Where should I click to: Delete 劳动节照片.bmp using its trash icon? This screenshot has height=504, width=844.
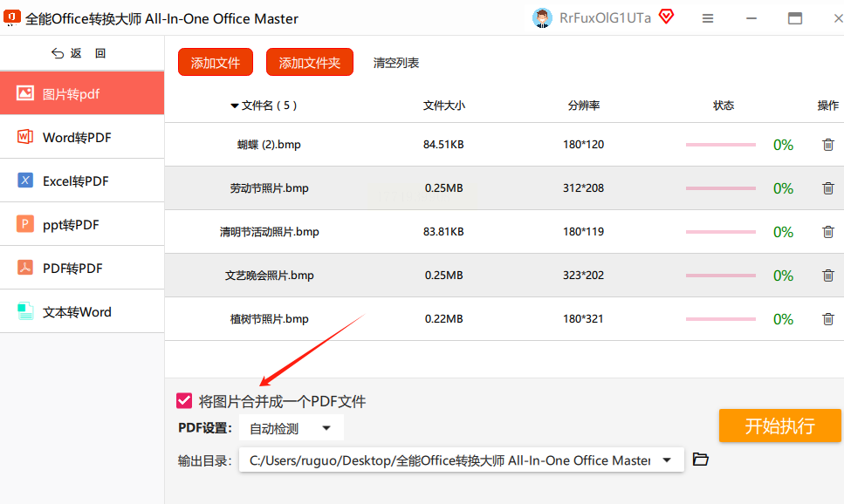pos(827,188)
